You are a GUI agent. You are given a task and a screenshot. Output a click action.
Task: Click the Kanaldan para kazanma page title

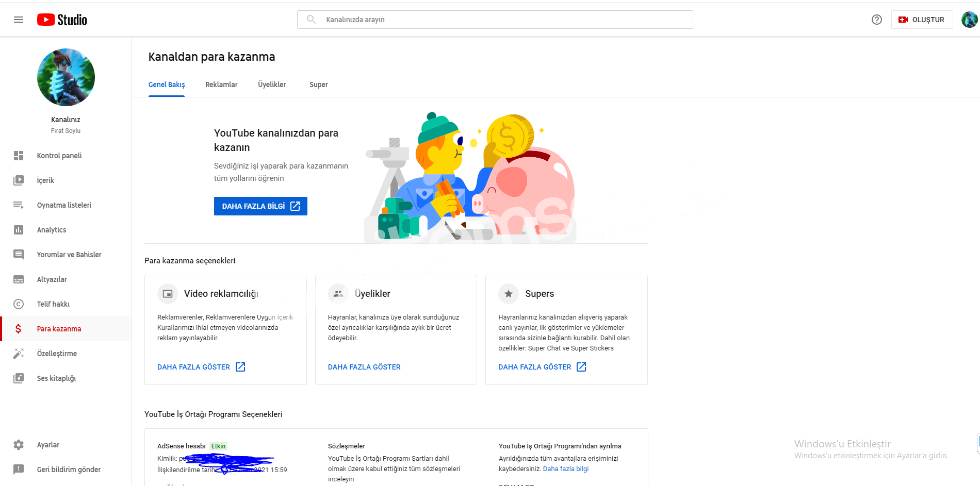tap(211, 57)
